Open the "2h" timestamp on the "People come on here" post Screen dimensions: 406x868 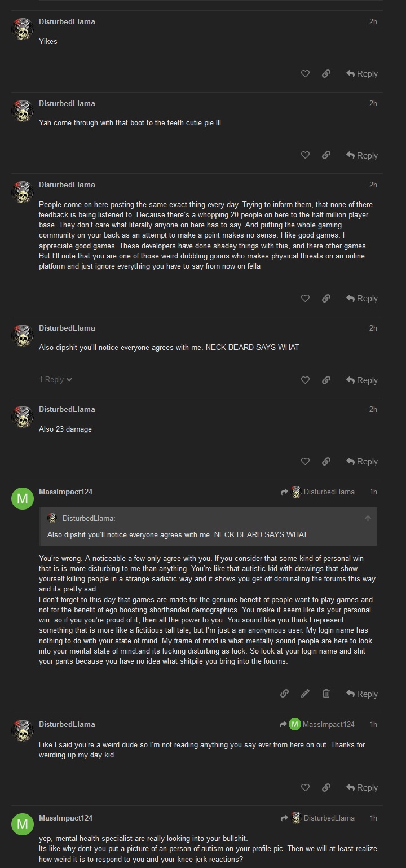373,185
